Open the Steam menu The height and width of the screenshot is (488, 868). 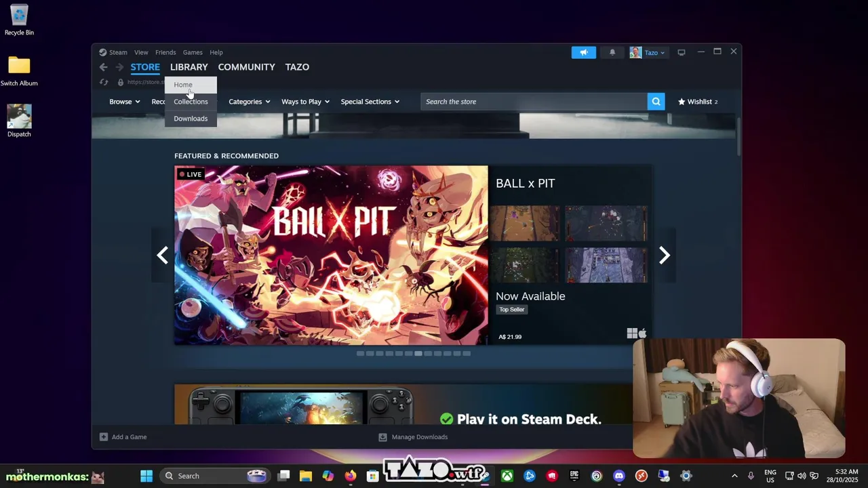(118, 52)
